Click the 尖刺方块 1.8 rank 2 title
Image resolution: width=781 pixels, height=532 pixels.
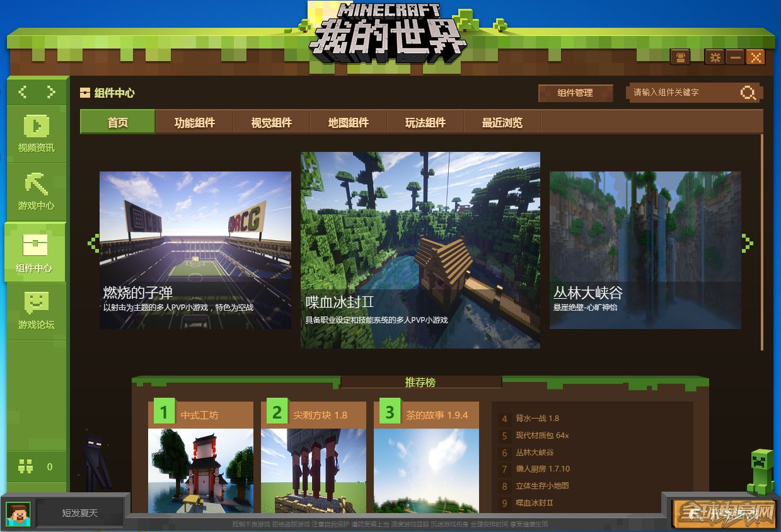[320, 415]
